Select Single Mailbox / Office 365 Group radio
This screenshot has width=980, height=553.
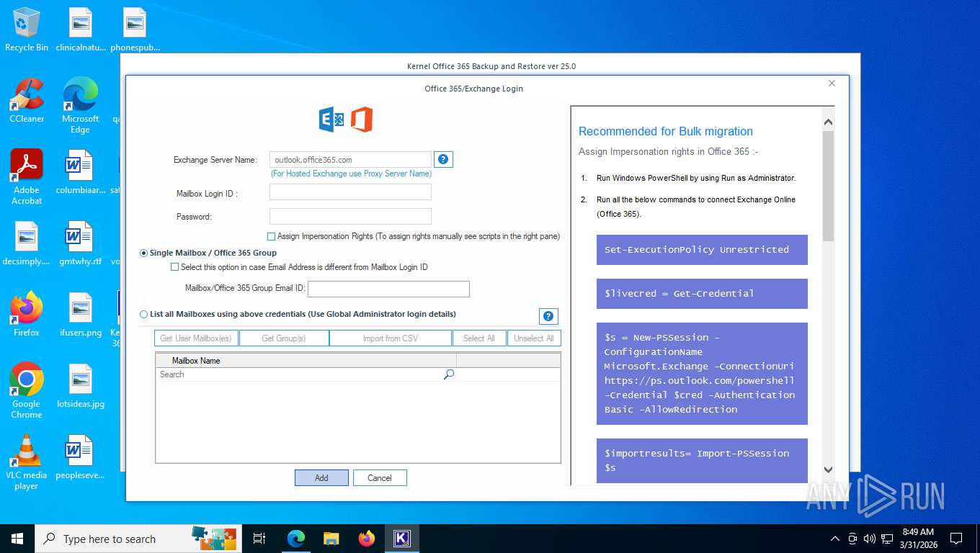pos(144,253)
